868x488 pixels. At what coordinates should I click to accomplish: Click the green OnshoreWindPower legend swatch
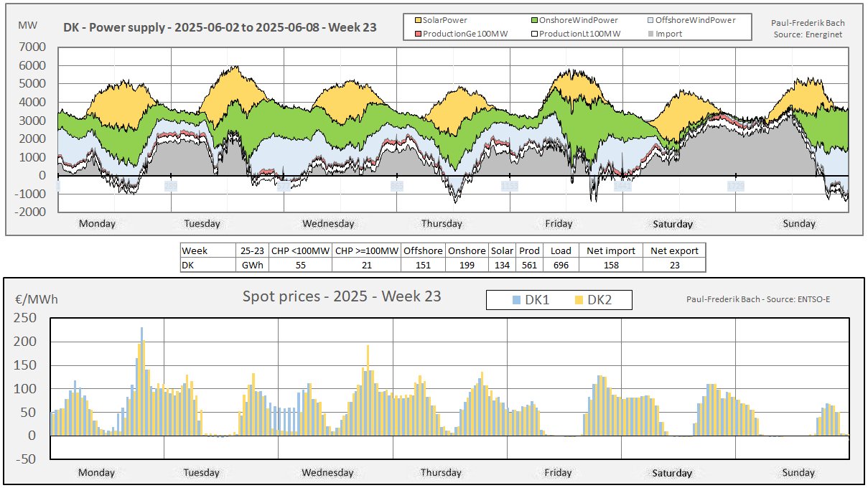coord(534,21)
